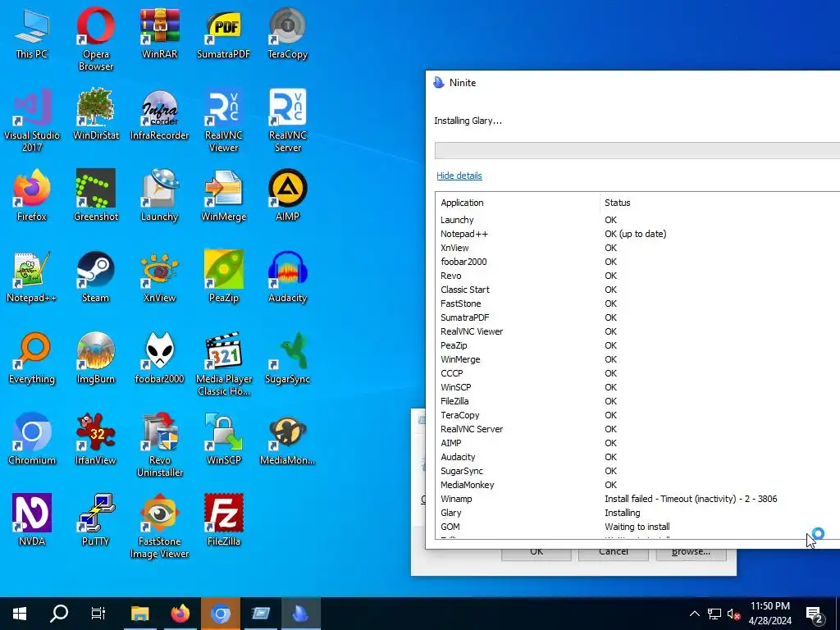
Task: Select the FastStone Image Viewer icon
Action: tap(160, 526)
